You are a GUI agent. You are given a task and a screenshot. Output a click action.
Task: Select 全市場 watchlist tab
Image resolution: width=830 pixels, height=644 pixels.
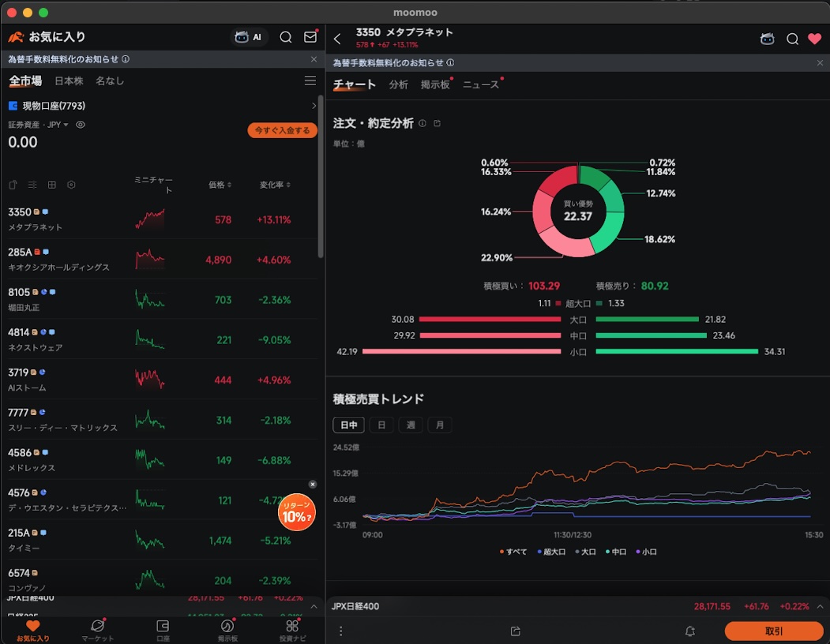click(25, 81)
